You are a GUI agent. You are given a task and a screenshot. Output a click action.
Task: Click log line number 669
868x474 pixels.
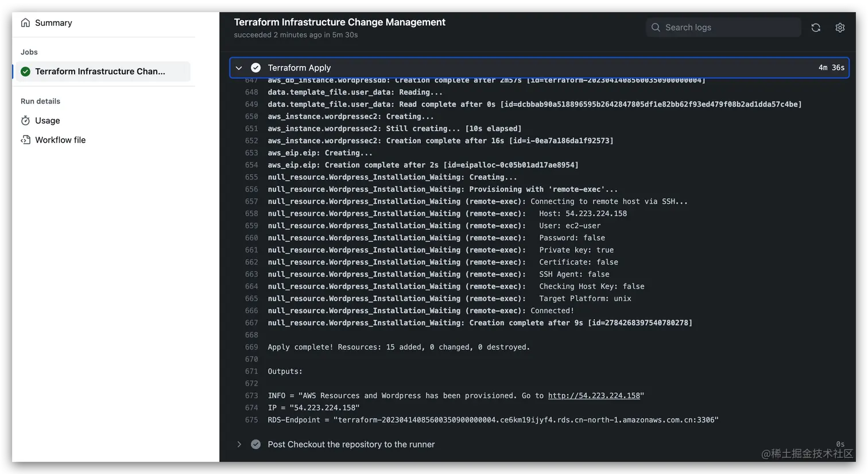pyautogui.click(x=251, y=347)
